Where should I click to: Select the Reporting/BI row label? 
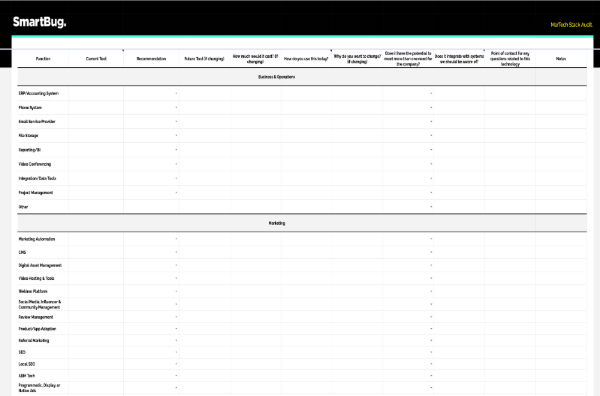(30, 150)
